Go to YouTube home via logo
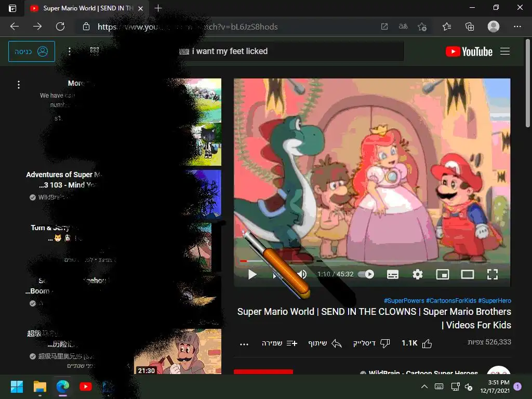Viewport: 532px width, 399px height. [x=469, y=51]
